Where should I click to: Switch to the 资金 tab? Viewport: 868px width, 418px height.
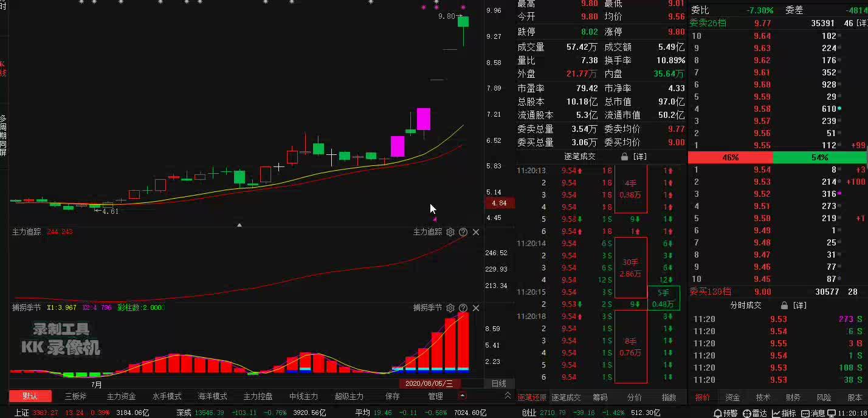tap(732, 397)
